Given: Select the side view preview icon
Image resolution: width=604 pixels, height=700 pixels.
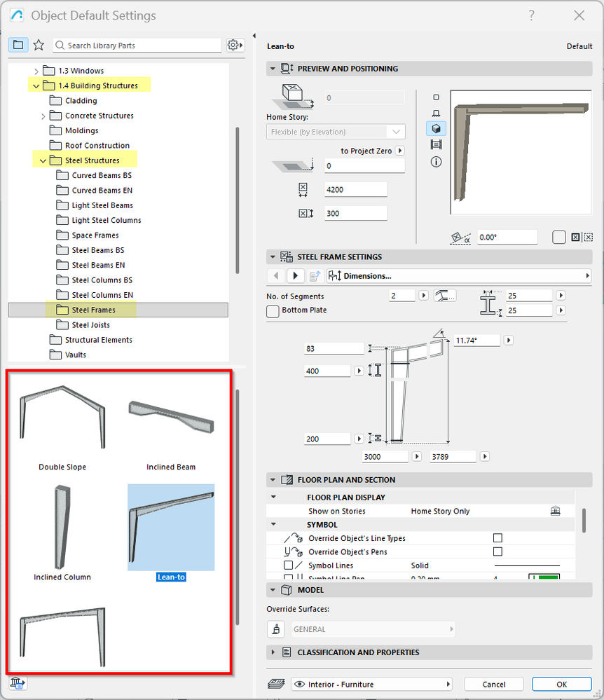Looking at the screenshot, I should pos(436,114).
